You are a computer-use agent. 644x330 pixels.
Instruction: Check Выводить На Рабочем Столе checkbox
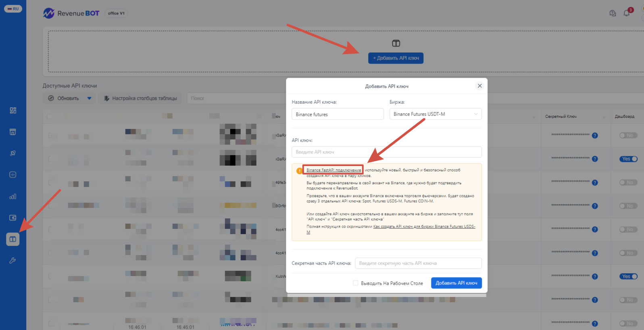click(x=355, y=283)
